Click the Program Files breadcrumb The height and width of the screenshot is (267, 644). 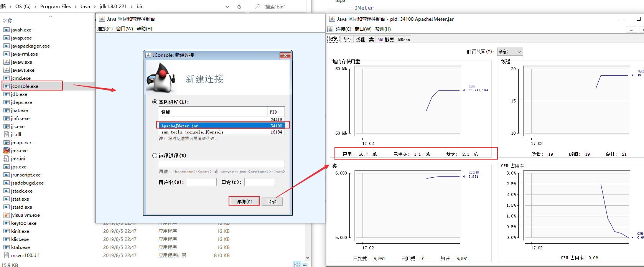tap(55, 7)
